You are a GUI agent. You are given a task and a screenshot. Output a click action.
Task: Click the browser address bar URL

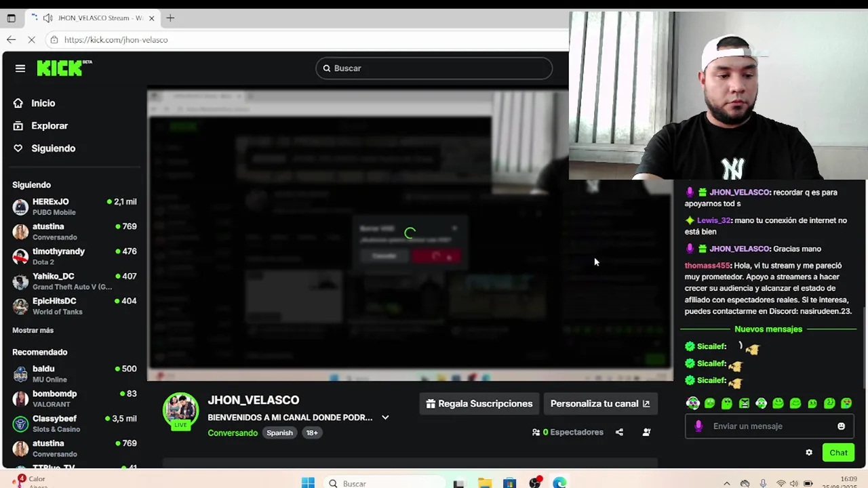pyautogui.click(x=116, y=39)
